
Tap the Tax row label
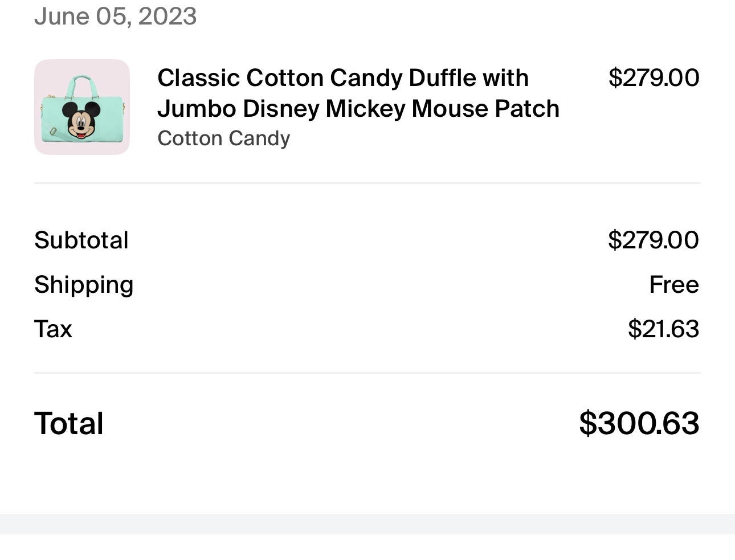53,329
